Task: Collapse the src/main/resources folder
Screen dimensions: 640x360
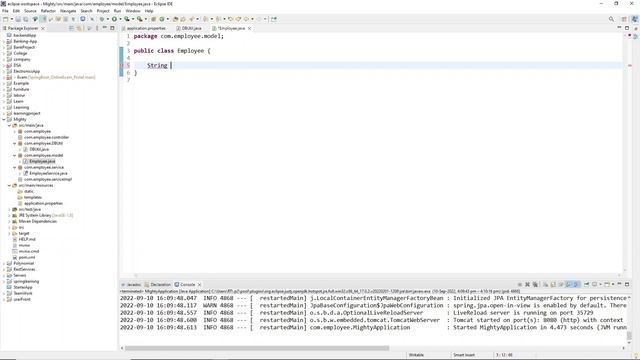Action: point(9,185)
